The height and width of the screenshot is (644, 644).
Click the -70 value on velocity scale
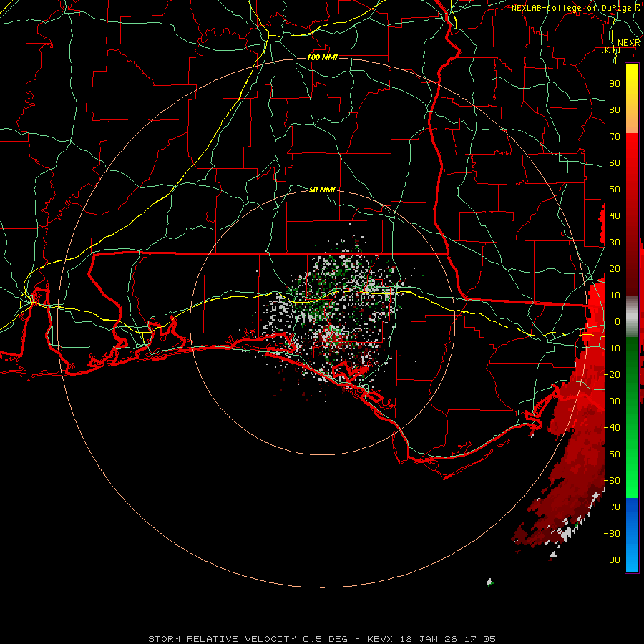[612, 507]
